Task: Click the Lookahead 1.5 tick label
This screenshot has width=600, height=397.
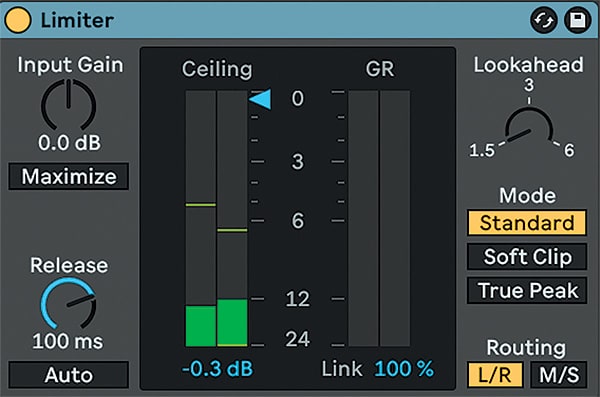Action: (x=482, y=150)
